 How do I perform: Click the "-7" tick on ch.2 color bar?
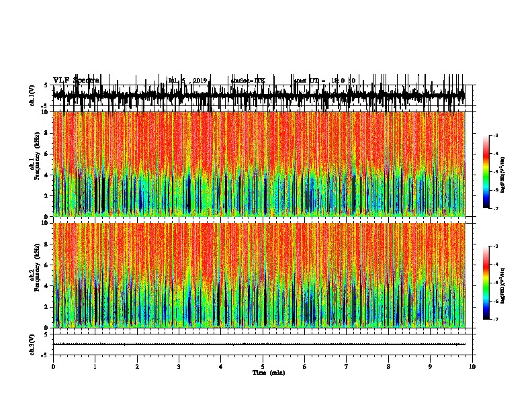(x=495, y=320)
